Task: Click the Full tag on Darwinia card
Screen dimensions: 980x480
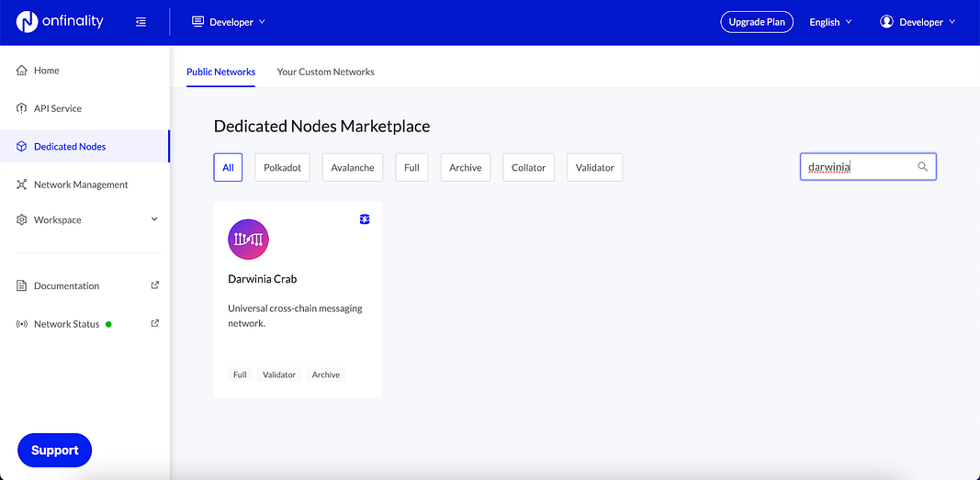Action: click(x=240, y=374)
